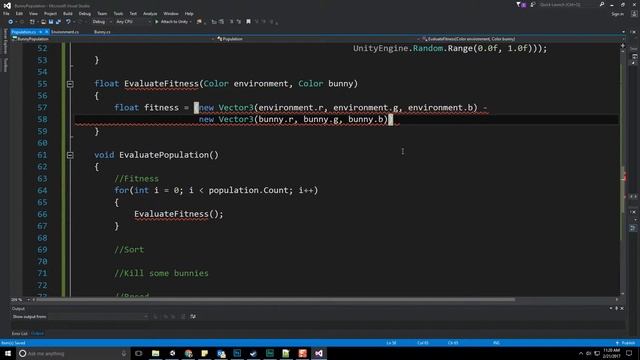Select the Output tab at the bottom
This screenshot has height=360, width=640.
[x=38, y=333]
